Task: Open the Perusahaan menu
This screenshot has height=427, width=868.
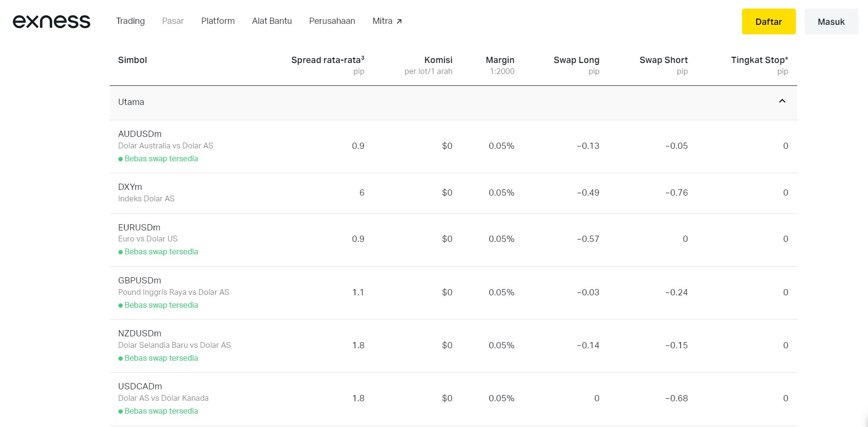Action: click(332, 21)
